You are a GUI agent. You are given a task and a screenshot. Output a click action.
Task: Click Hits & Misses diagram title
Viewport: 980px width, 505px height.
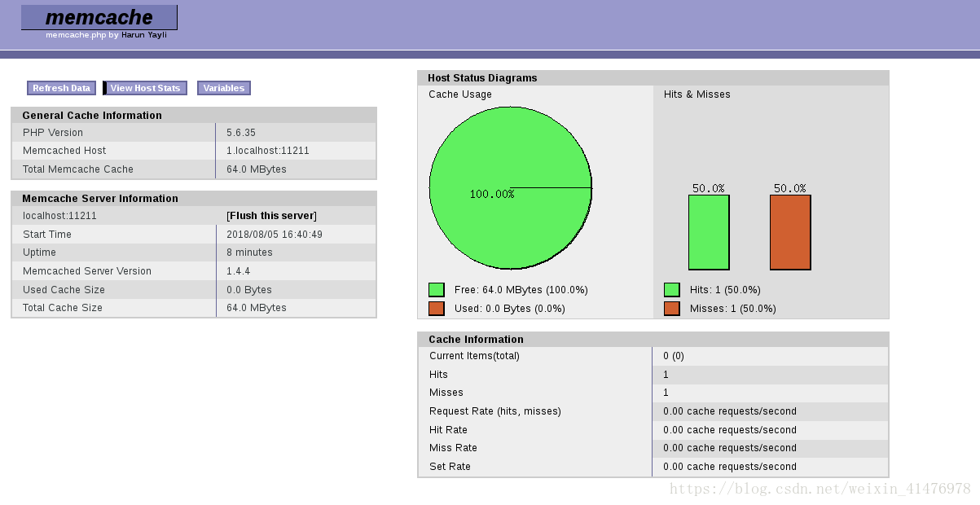coord(697,94)
